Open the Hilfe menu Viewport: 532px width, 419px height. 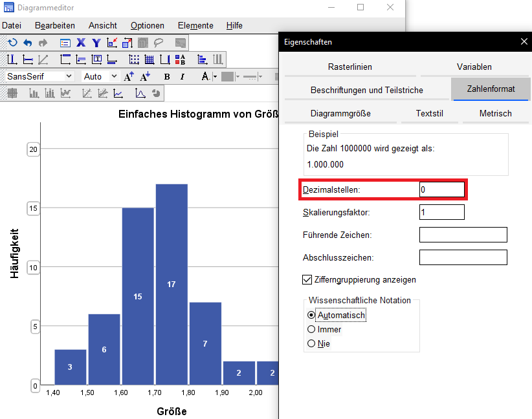coord(234,25)
